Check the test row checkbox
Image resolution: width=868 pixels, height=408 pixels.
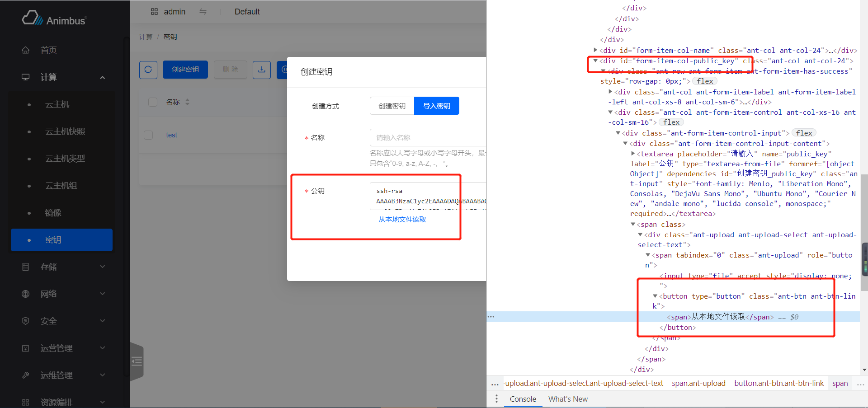[x=148, y=135]
